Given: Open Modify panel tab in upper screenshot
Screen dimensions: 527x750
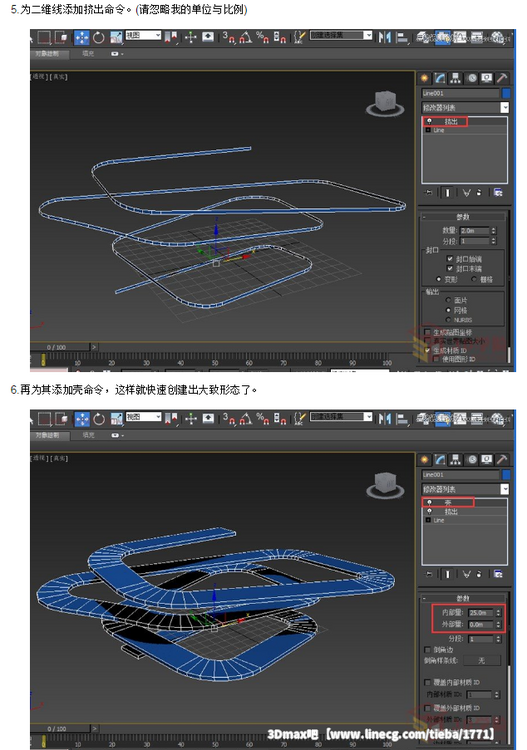Looking at the screenshot, I should [x=440, y=78].
